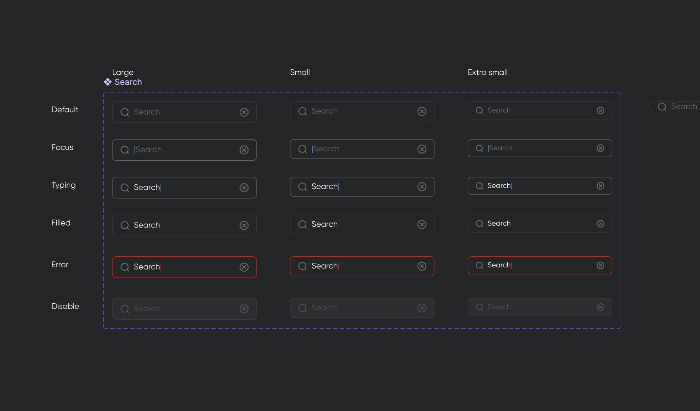Click the Error row label
This screenshot has height=411, width=700.
tap(60, 265)
